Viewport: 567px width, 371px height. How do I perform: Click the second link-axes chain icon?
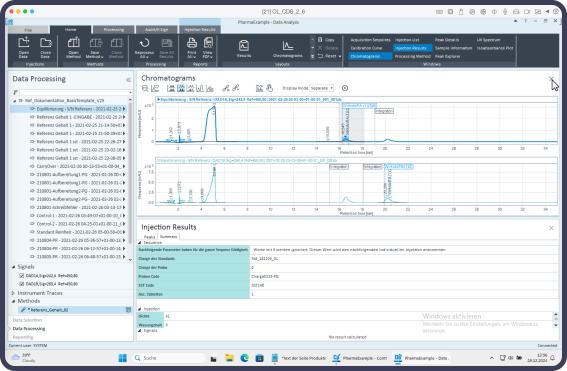(x=236, y=88)
